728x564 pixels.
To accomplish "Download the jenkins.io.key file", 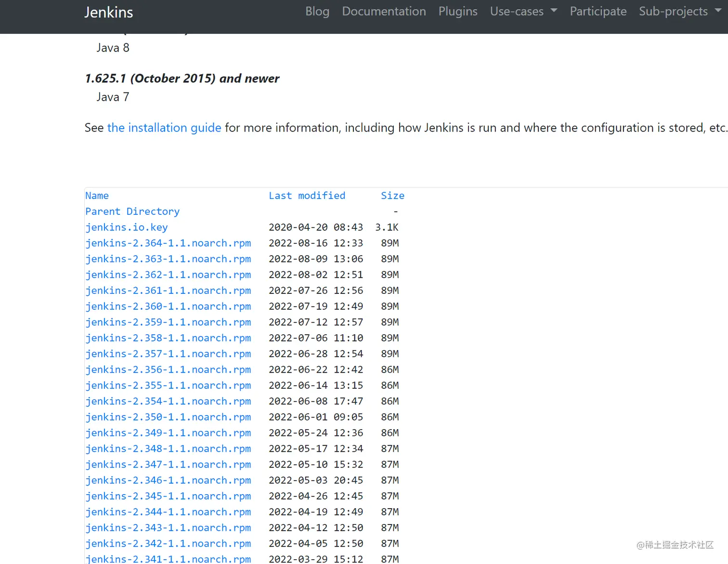I will click(x=127, y=227).
